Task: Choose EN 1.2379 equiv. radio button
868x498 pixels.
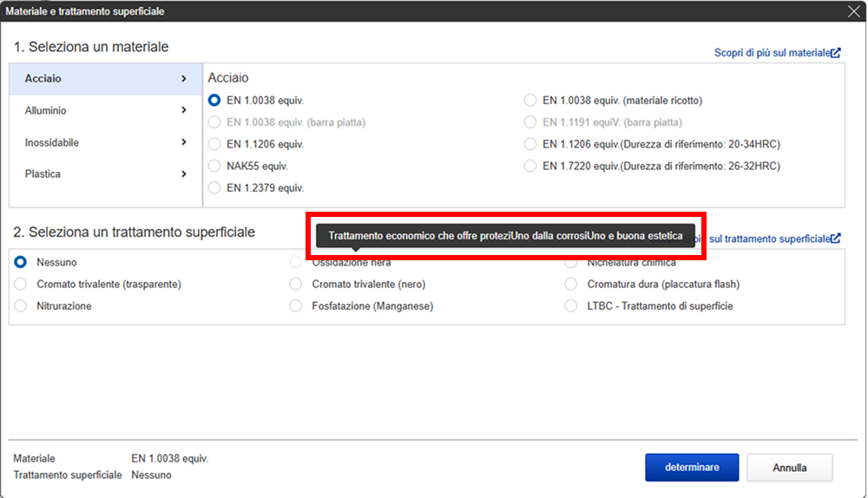Action: coord(214,187)
